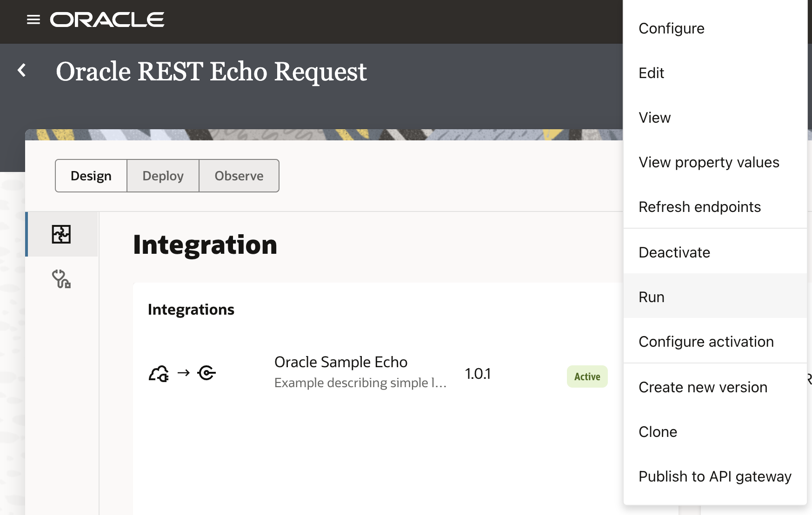Choose Configure from the actions menu
The width and height of the screenshot is (812, 515).
tap(671, 28)
